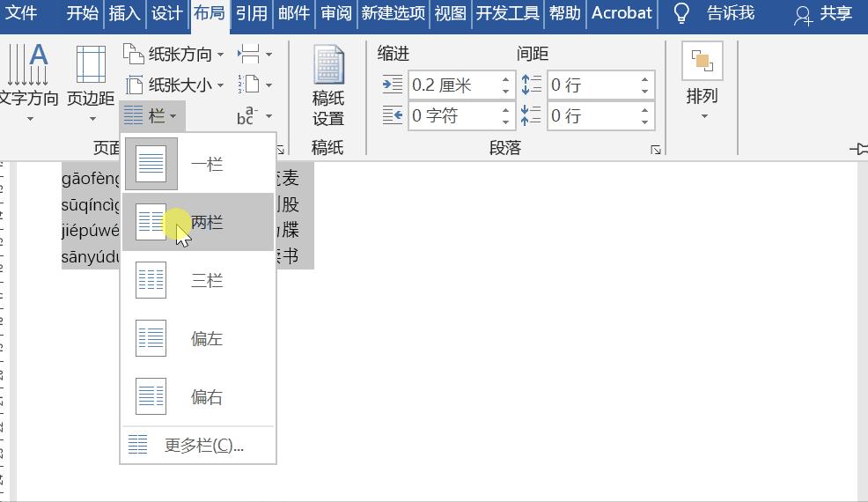
Task: Choose the 三栏 three columns option
Action: (198, 280)
